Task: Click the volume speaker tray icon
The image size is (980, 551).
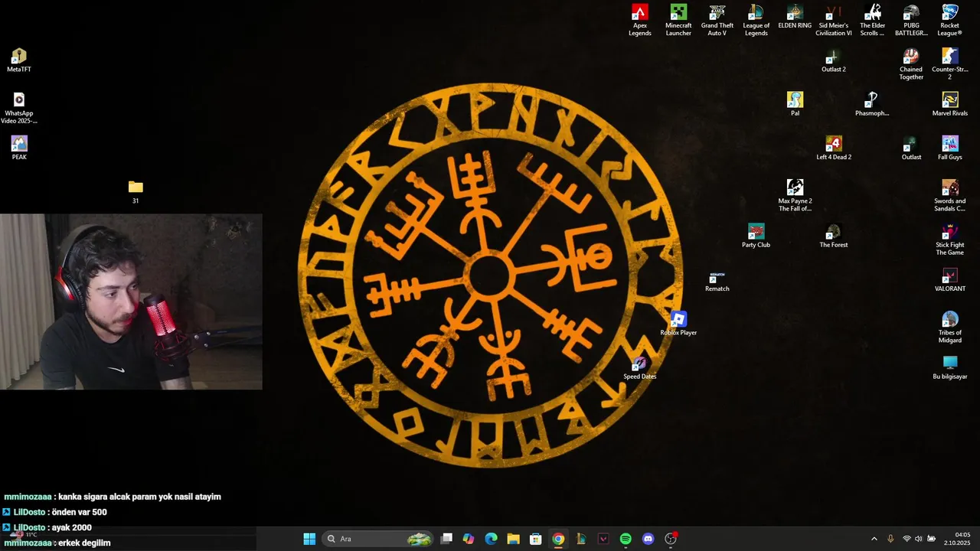Action: (x=919, y=539)
